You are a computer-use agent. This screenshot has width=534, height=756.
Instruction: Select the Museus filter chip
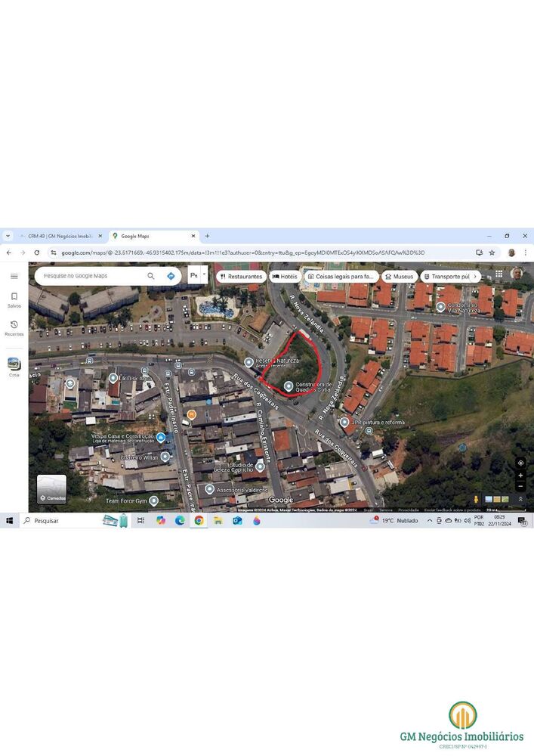click(399, 276)
